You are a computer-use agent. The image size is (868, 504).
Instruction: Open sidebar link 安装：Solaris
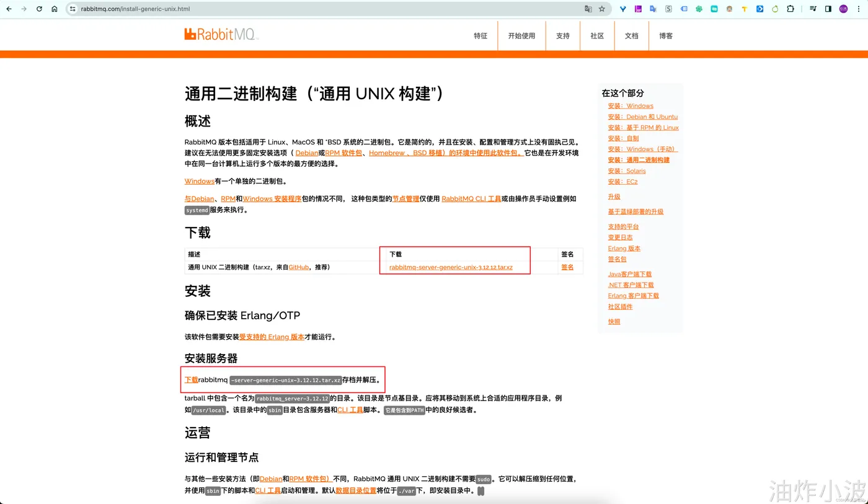[x=627, y=171]
